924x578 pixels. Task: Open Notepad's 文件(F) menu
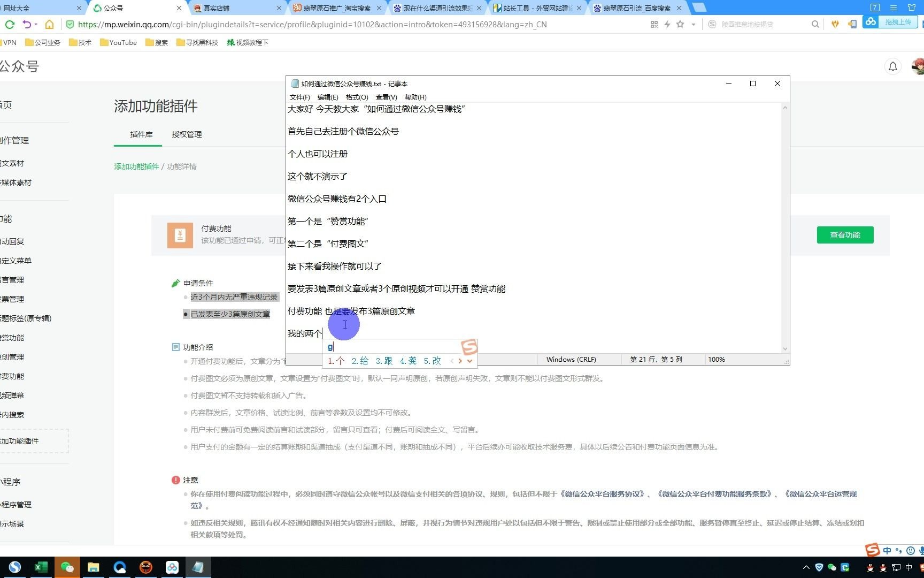(x=299, y=97)
